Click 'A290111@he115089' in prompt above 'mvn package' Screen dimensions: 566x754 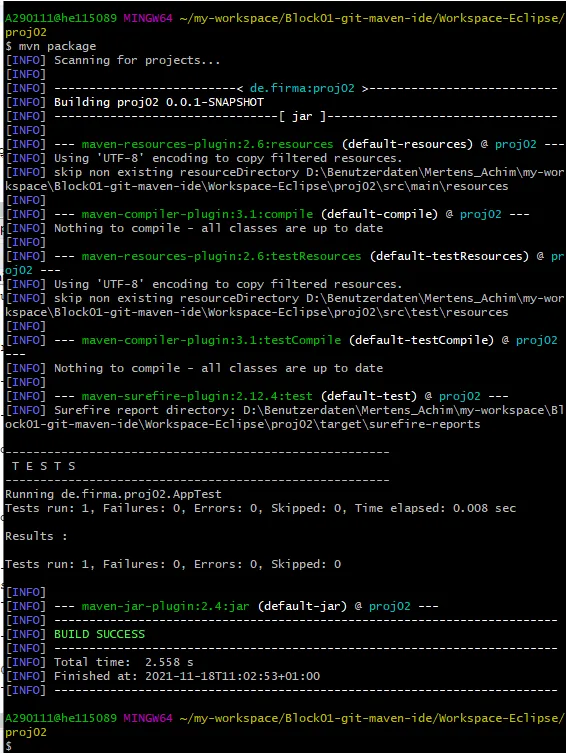(x=61, y=18)
